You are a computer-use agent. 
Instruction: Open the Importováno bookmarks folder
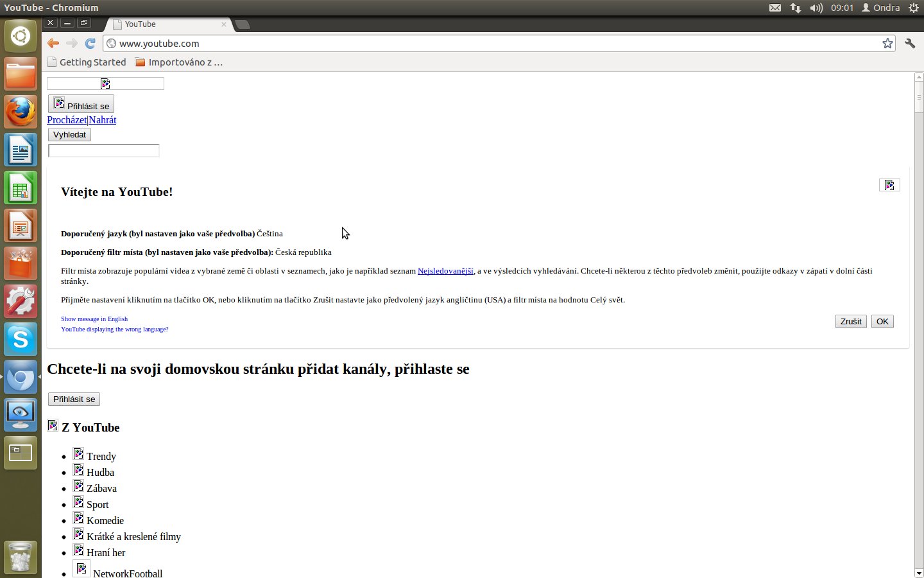[179, 62]
